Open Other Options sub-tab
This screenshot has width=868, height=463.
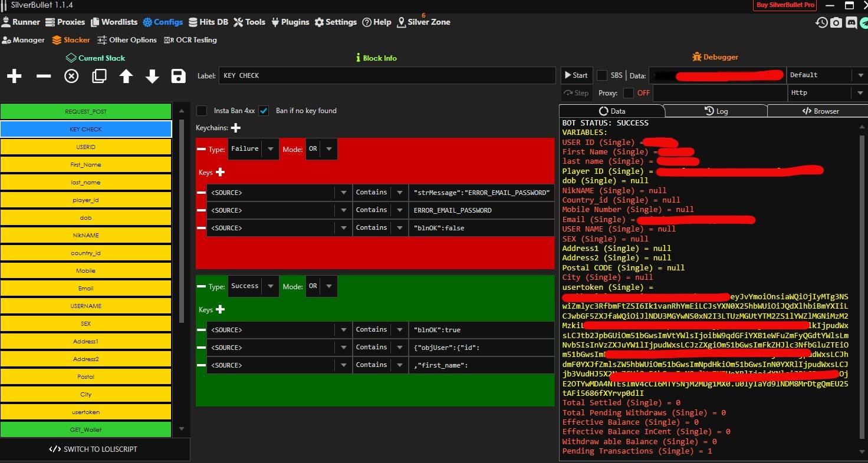point(127,40)
